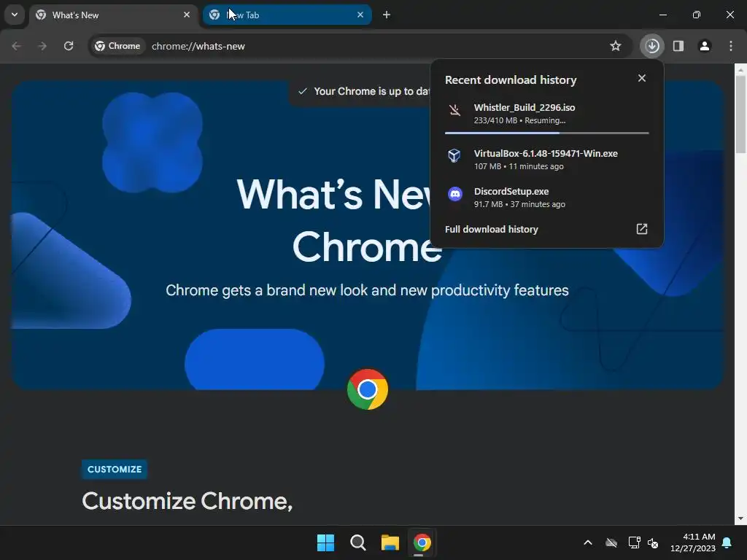Close the New Tab tab

click(x=360, y=15)
